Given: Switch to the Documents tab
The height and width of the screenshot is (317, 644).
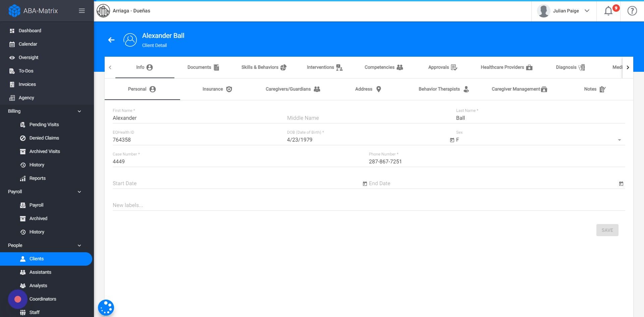Looking at the screenshot, I should (203, 67).
